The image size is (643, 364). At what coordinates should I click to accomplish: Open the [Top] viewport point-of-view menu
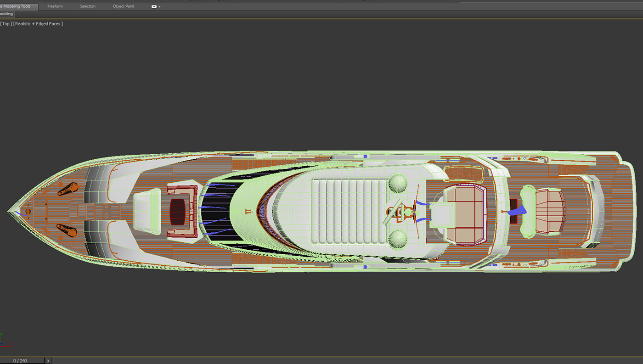[6, 23]
